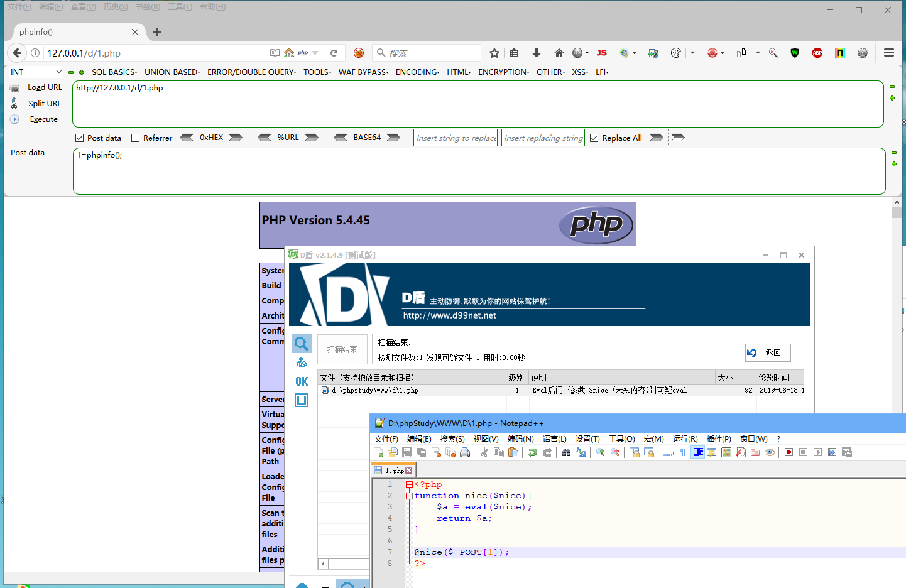Toggle the Post data checkbox
Screen dimensions: 906x588
tap(79, 138)
